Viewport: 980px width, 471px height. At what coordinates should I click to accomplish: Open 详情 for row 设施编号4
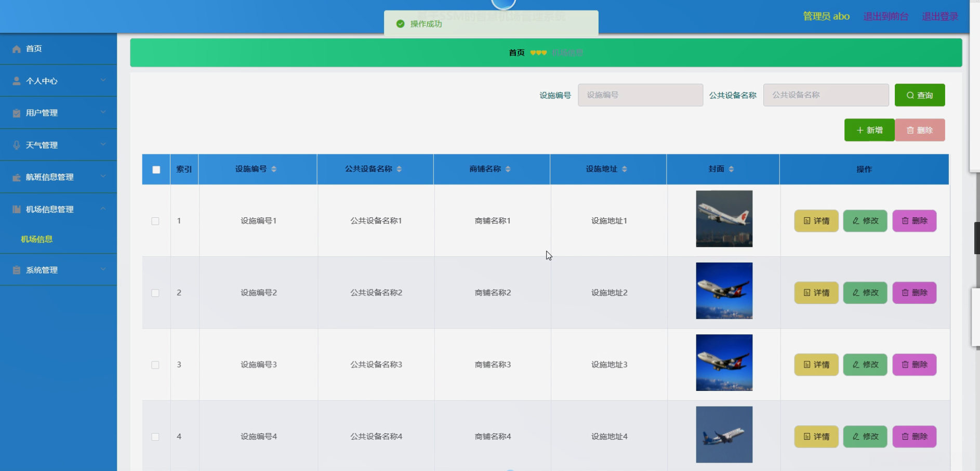(816, 437)
